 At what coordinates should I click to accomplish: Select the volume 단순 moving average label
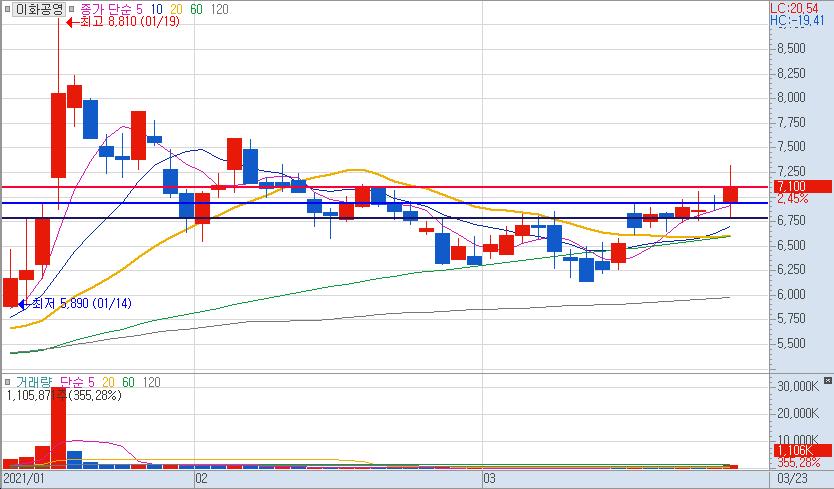70,382
